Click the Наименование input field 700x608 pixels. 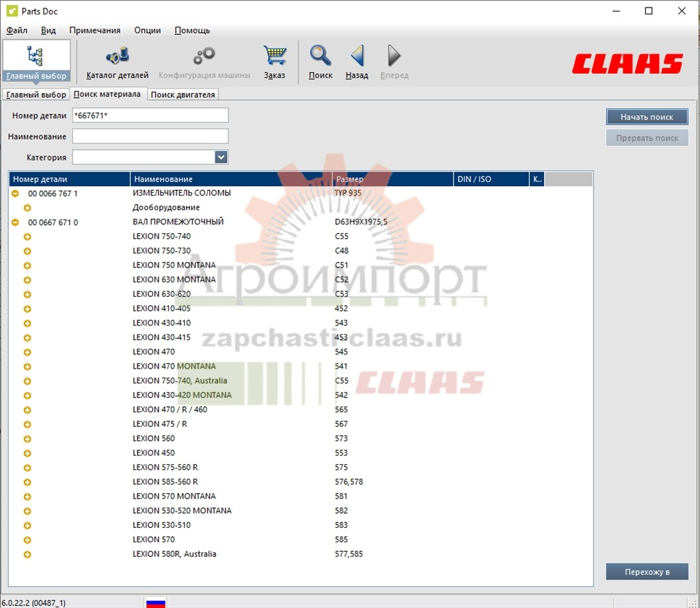click(x=150, y=136)
